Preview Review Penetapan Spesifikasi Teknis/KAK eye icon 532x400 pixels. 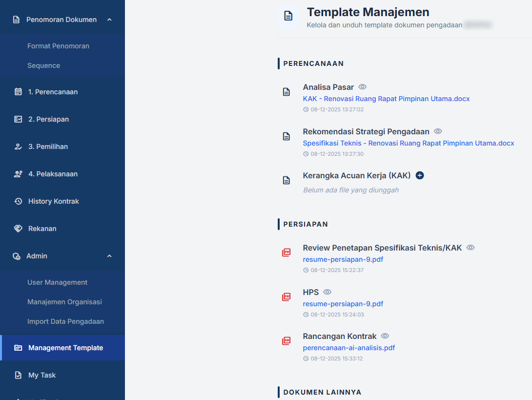tap(471, 248)
